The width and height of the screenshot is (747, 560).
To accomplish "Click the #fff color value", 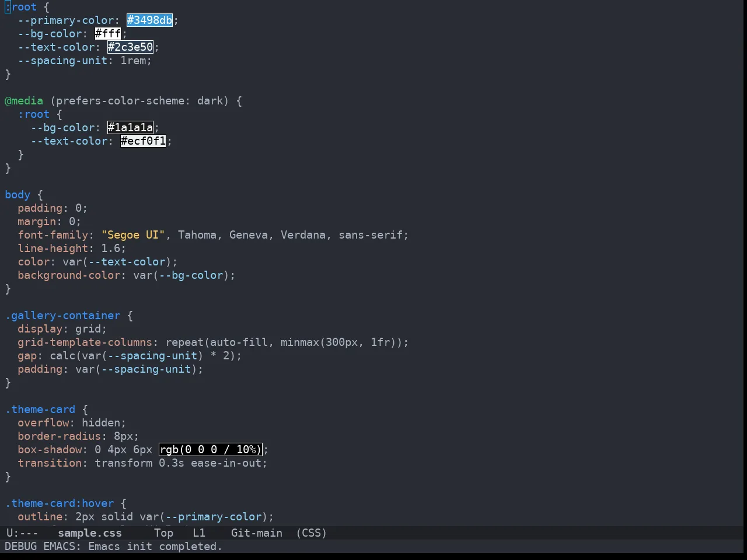I will 108,34.
